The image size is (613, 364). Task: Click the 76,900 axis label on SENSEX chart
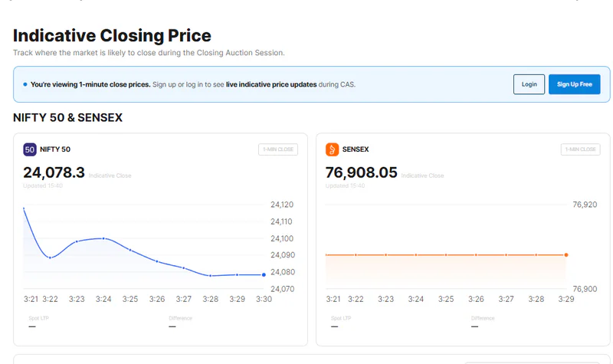coord(585,289)
